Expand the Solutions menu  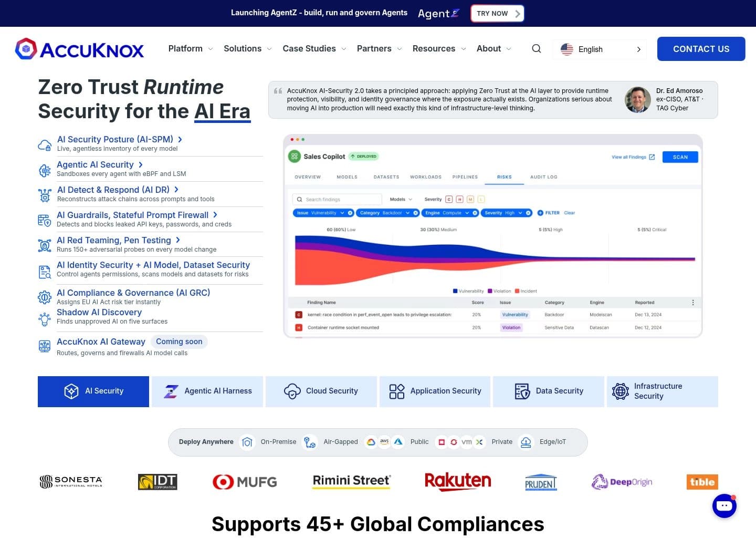tap(248, 49)
